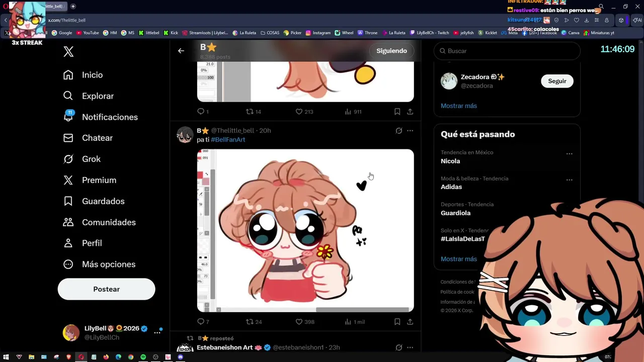The image size is (644, 362).
Task: Bookmark the post with 398 likes
Action: tap(397, 322)
